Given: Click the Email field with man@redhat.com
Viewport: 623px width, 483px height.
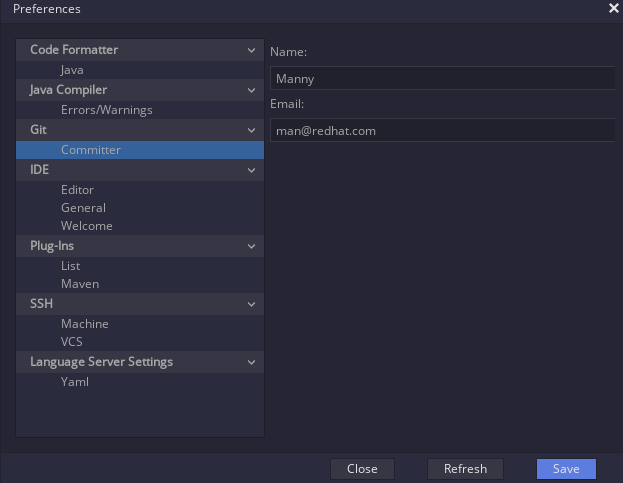Looking at the screenshot, I should tap(443, 130).
